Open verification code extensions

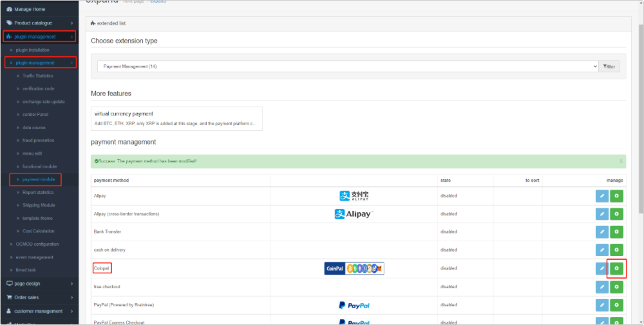[38, 88]
